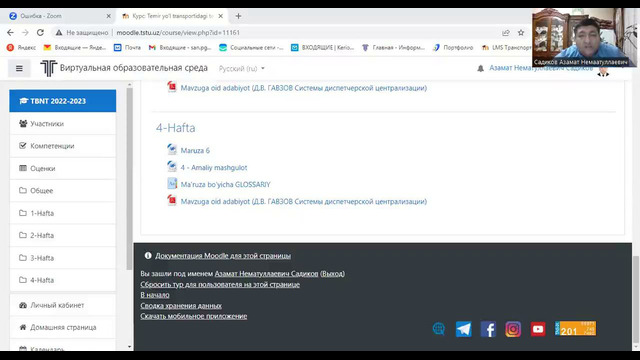This screenshot has width=640, height=360.
Task: Go to Общее section in sidebar
Action: tap(62, 191)
